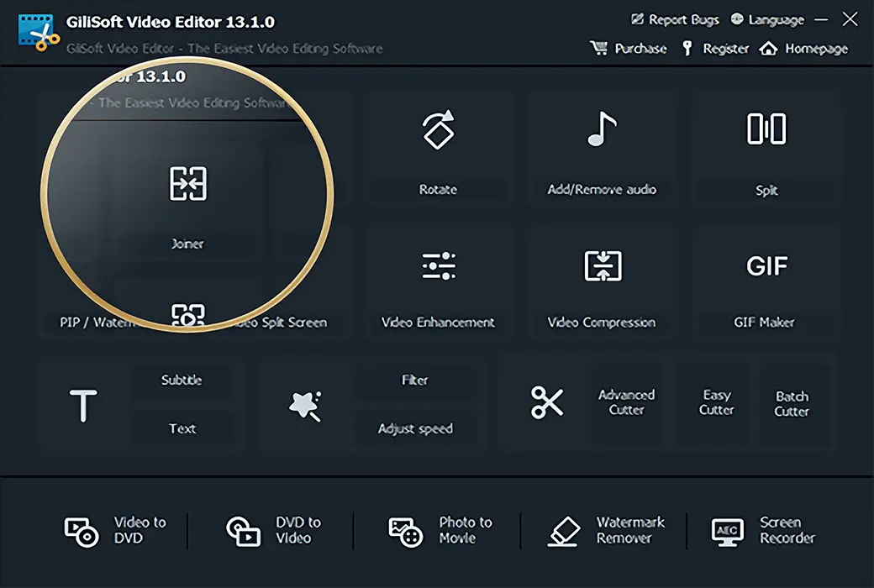Click the Report Bugs pencil icon
Viewport: 874px width, 588px height.
(x=637, y=19)
